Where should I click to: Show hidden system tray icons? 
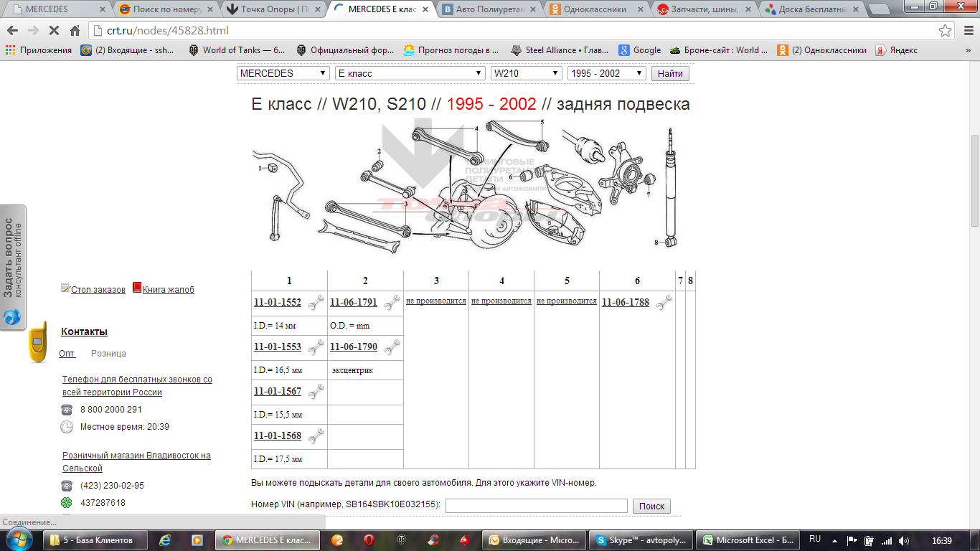pyautogui.click(x=836, y=540)
